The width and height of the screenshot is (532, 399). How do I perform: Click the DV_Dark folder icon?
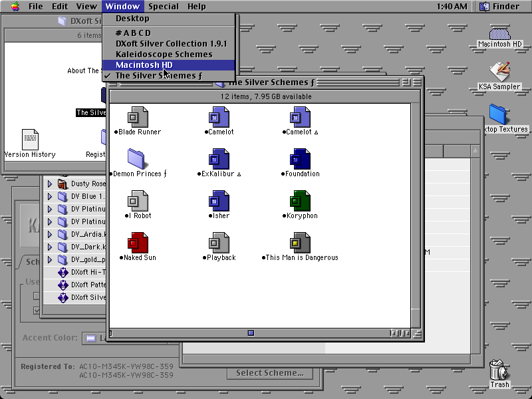63,247
